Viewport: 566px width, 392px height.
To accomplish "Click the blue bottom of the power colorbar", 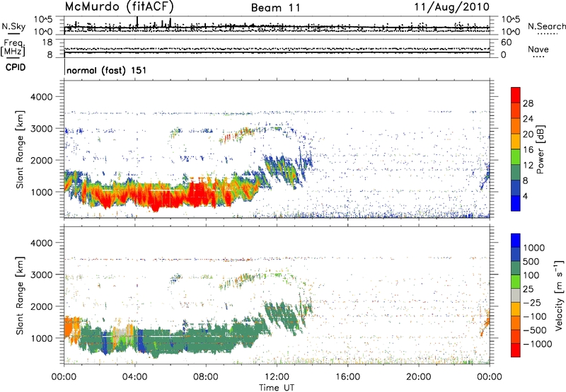I will (x=516, y=203).
